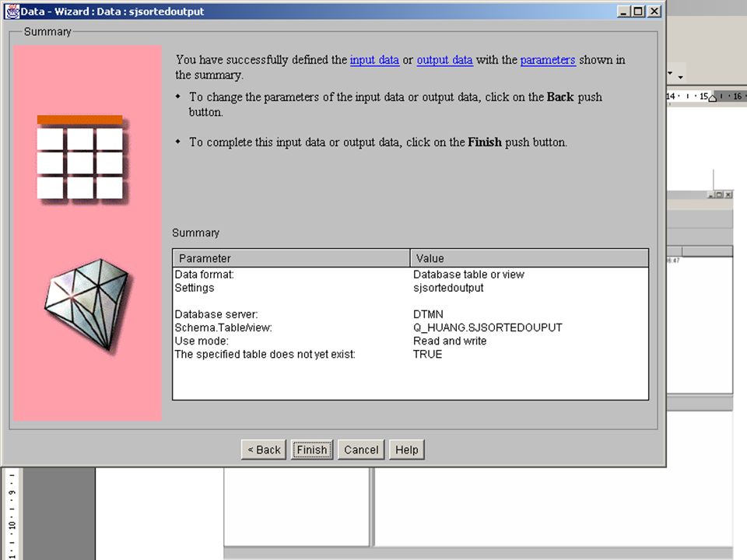747x560 pixels.
Task: Close the Data Wizard window
Action: [x=654, y=11]
